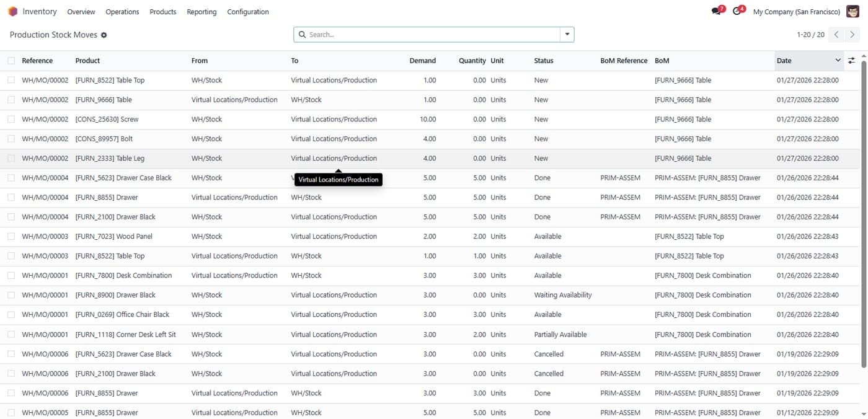Click [FURN_8522] Table Top BoM in Wood Panel row
Viewport: 868px width, 419px height.
pyautogui.click(x=689, y=236)
